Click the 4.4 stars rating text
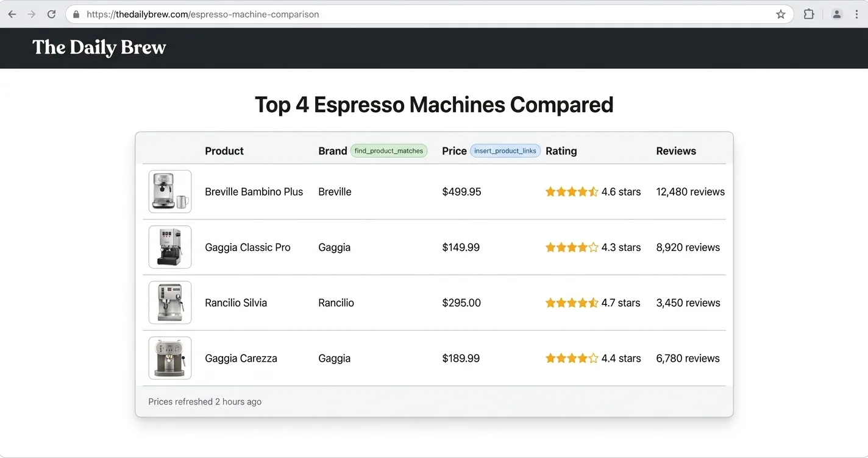Screen dimensions: 868x458 coord(621,358)
